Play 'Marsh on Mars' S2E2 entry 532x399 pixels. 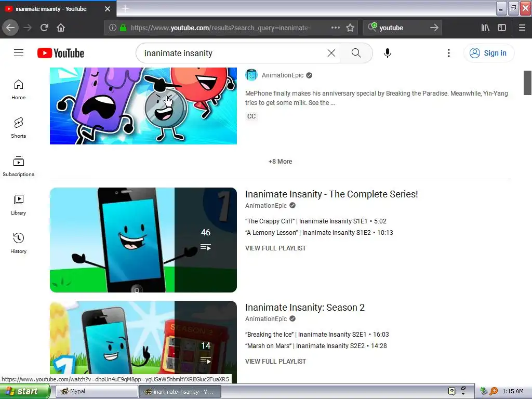pos(316,346)
